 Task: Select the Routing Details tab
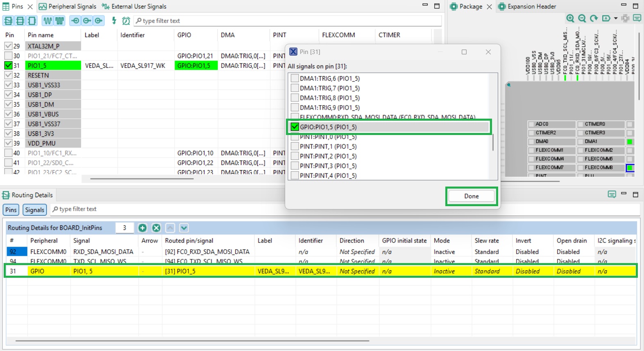tap(28, 195)
